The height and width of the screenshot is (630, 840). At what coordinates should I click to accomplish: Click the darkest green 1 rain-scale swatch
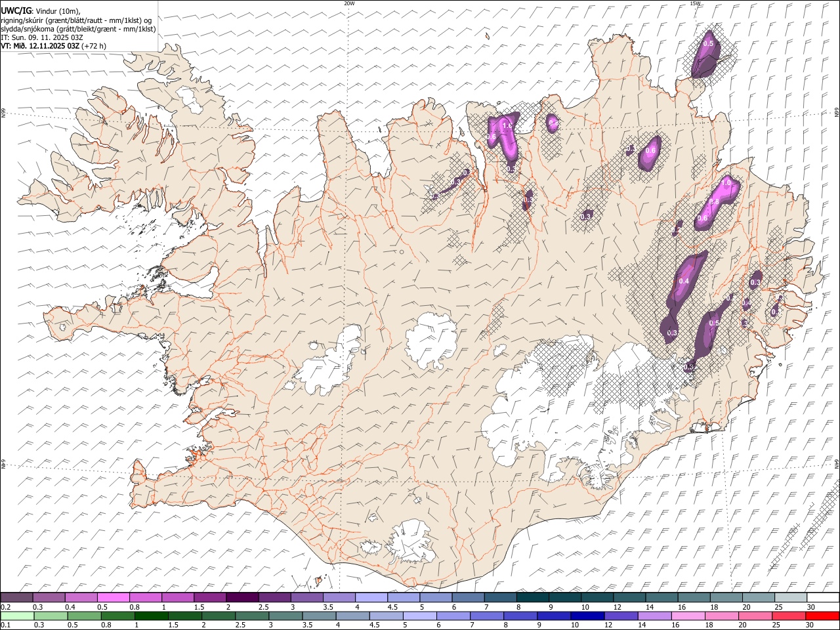click(x=151, y=616)
